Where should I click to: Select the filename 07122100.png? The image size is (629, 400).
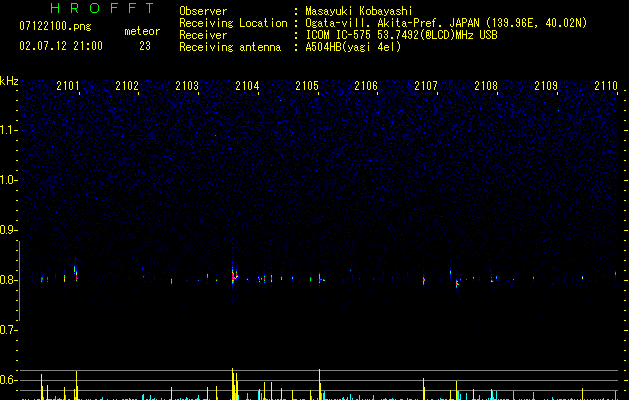[x=55, y=27]
